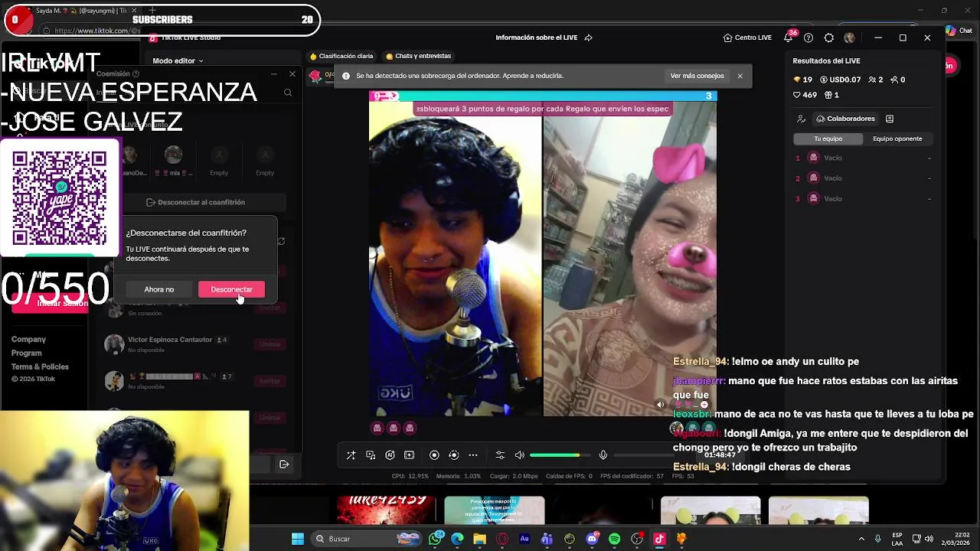Open audio mixer settings sliders icon

500,455
